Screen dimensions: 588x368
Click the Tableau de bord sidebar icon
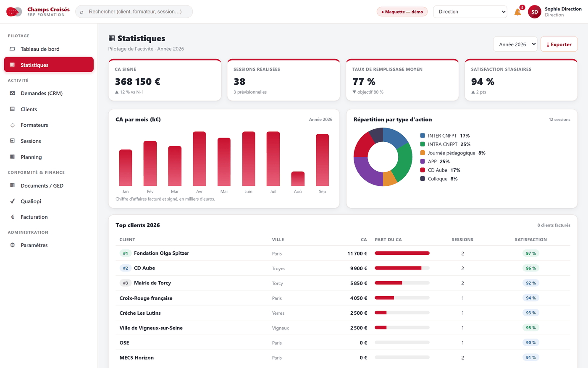coord(12,49)
